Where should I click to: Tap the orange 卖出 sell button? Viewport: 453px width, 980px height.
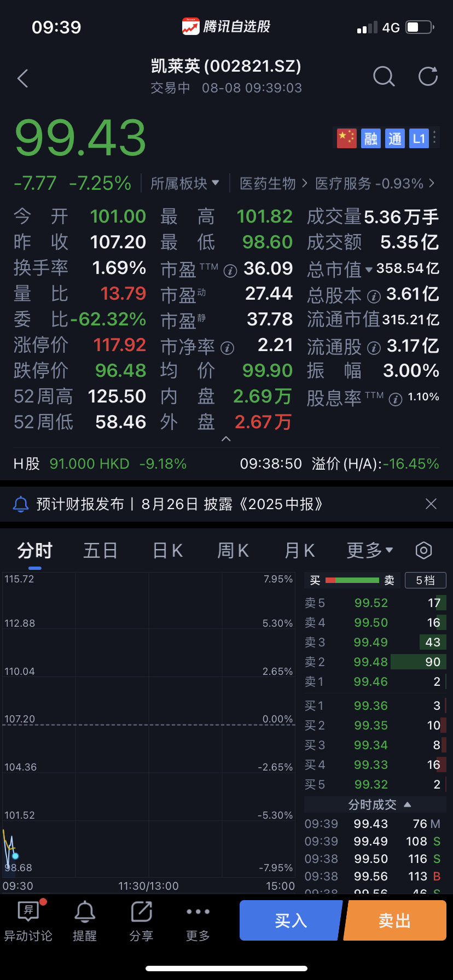pyautogui.click(x=395, y=920)
